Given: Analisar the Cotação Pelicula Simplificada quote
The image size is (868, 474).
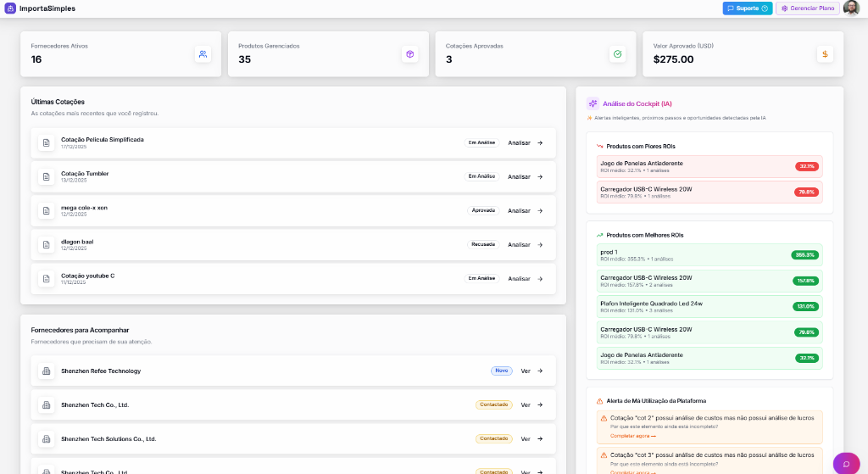Looking at the screenshot, I should click(x=526, y=142).
